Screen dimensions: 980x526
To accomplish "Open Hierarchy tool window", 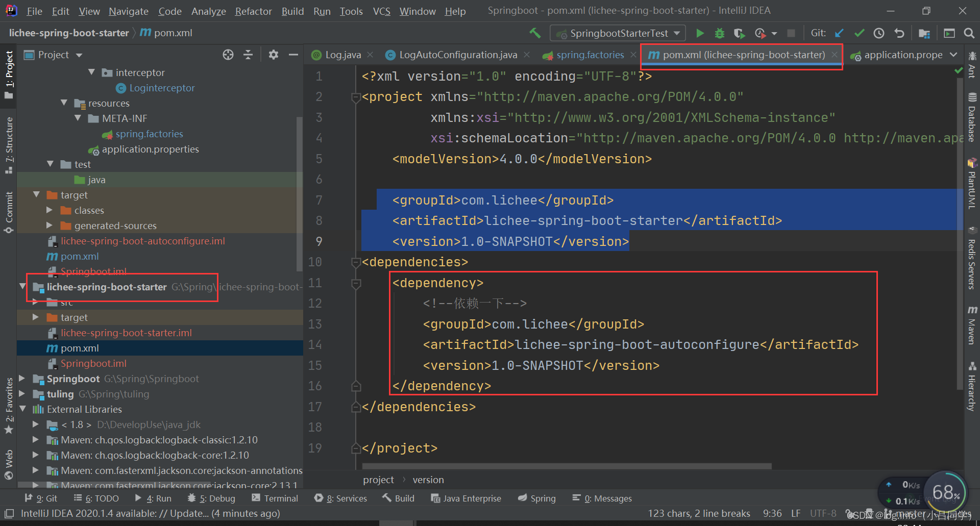I will [972, 387].
